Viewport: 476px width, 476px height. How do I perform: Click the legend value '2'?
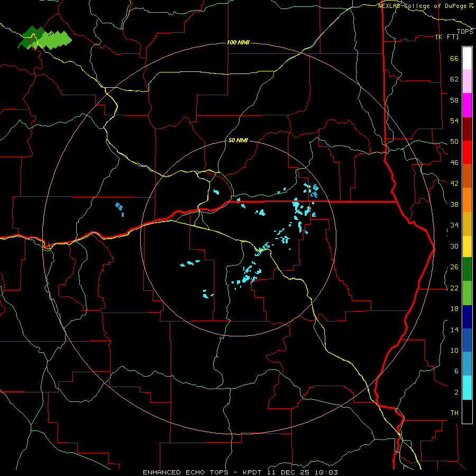[456, 392]
